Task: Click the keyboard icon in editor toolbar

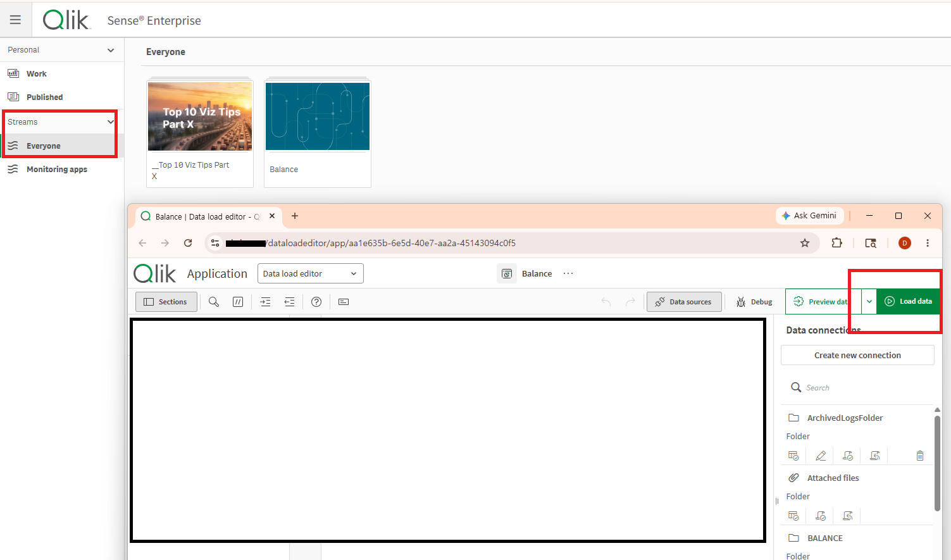Action: coord(344,302)
